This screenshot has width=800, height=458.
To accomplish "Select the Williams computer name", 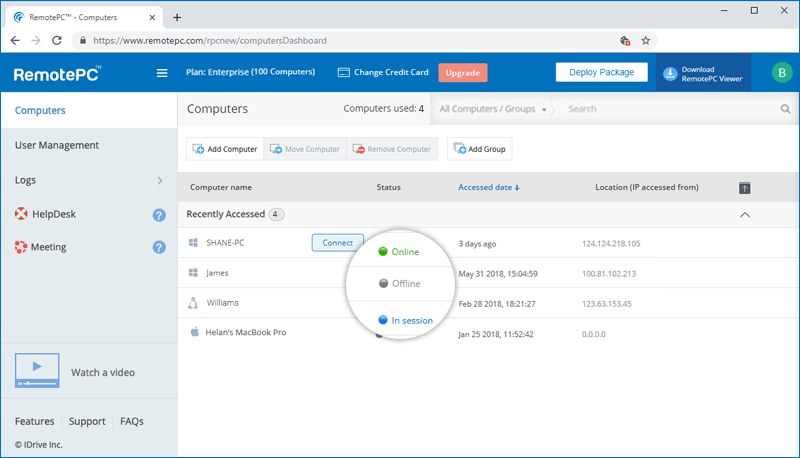I will [222, 303].
